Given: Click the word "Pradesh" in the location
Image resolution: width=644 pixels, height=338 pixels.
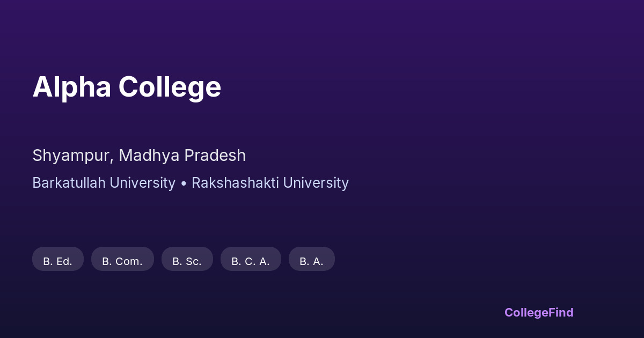Looking at the screenshot, I should tap(215, 156).
